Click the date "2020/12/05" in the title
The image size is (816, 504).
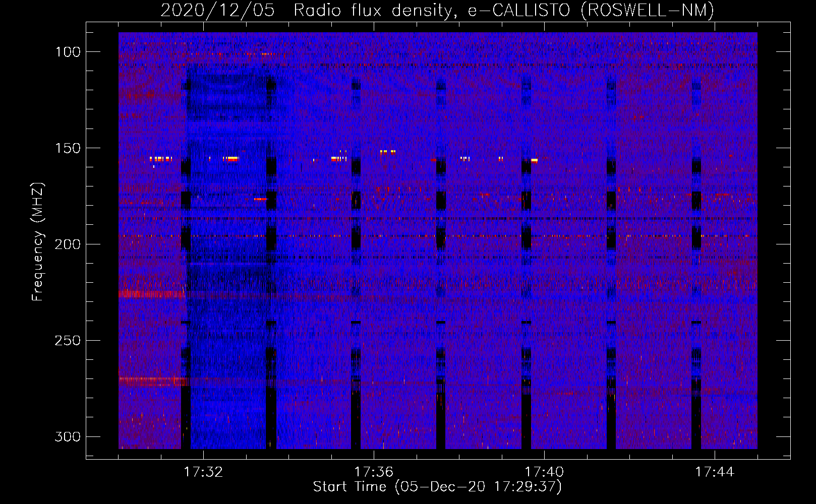tap(217, 10)
